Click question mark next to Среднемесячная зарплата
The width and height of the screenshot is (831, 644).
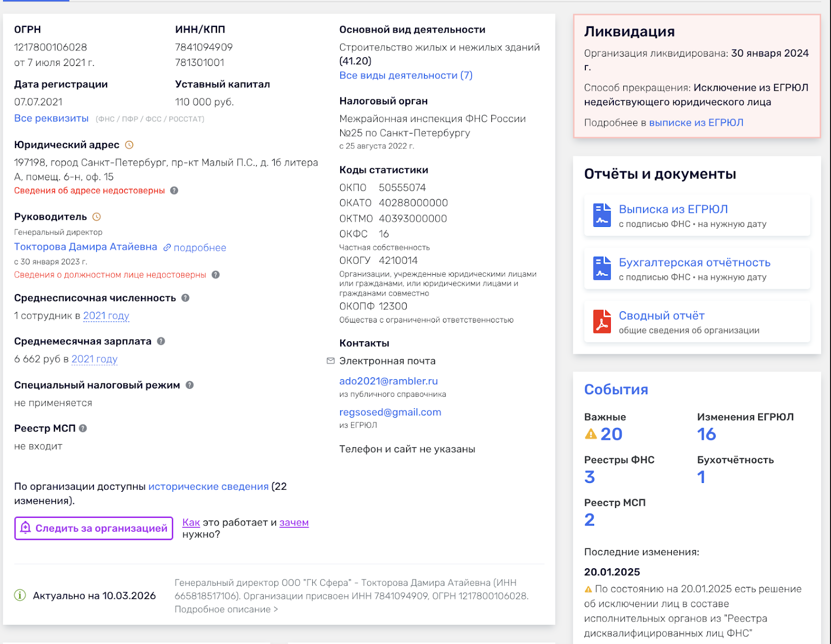pos(161,341)
